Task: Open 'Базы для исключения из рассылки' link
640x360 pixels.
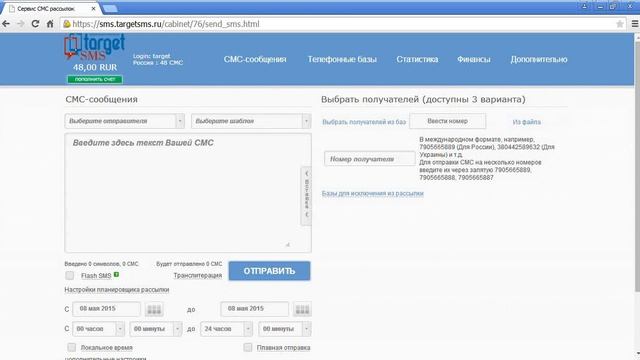Action: click(373, 193)
